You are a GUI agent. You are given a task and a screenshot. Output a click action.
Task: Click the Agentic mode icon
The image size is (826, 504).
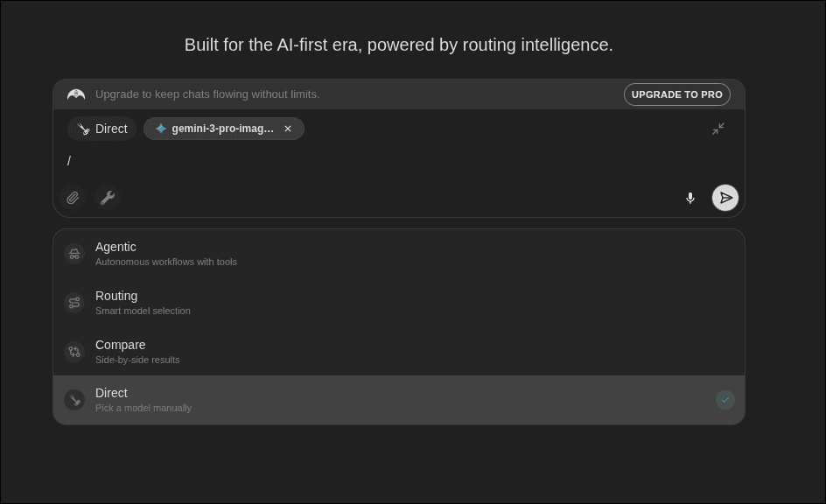coord(74,254)
